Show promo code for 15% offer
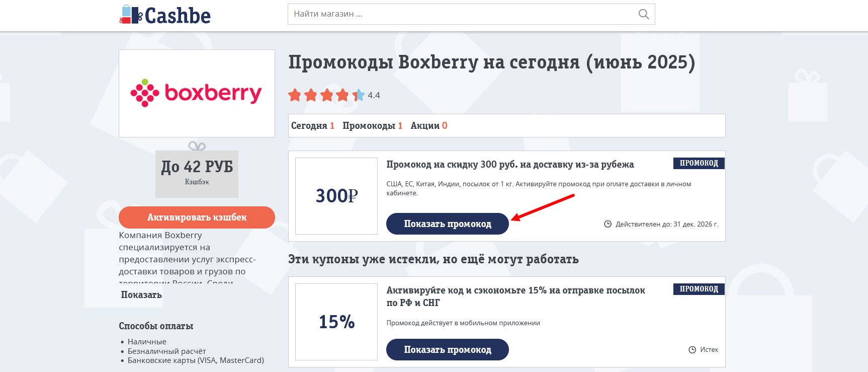The height and width of the screenshot is (372, 868). point(447,350)
